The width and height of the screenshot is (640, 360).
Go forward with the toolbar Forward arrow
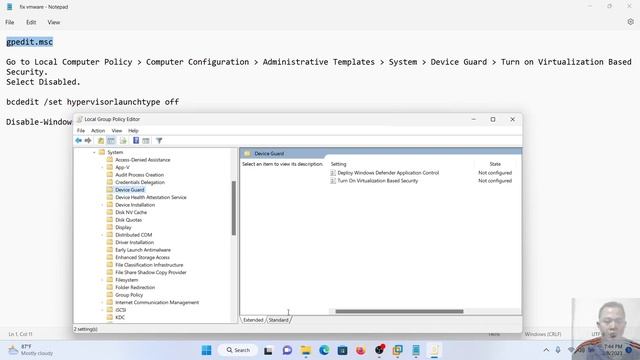pyautogui.click(x=88, y=140)
